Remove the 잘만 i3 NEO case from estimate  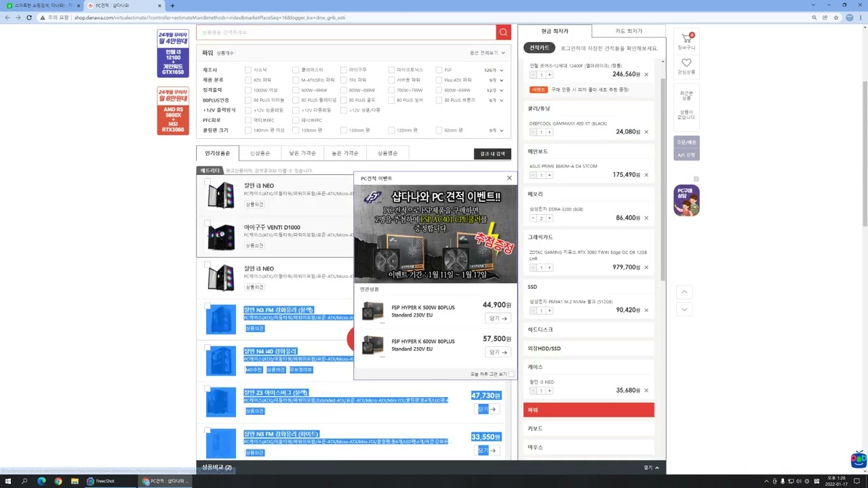click(x=646, y=390)
